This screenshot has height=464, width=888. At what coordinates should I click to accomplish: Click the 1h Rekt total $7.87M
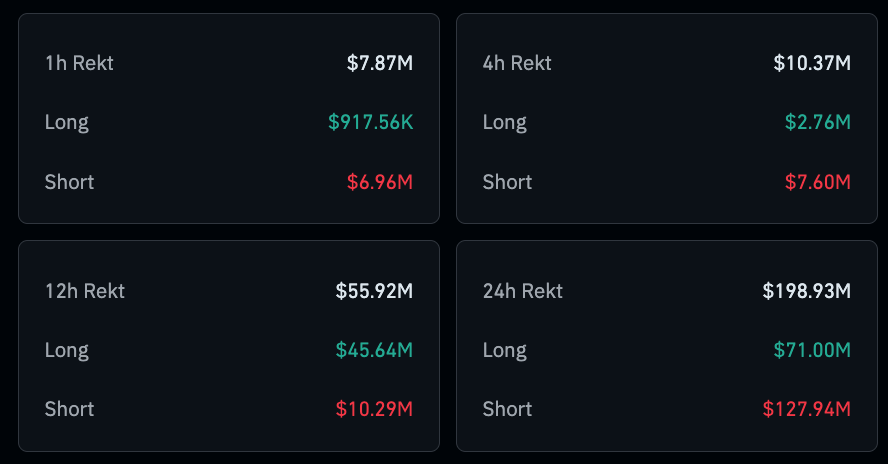[x=379, y=63]
